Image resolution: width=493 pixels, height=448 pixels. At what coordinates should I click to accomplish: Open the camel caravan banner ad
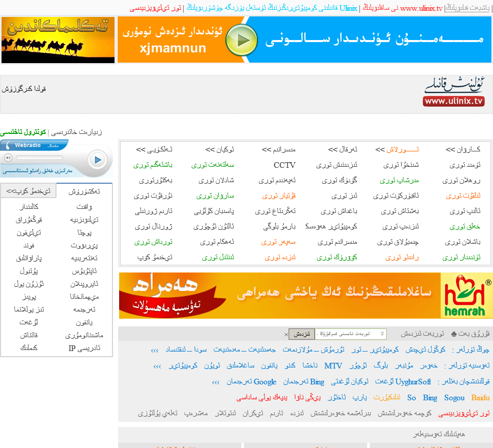58,40
